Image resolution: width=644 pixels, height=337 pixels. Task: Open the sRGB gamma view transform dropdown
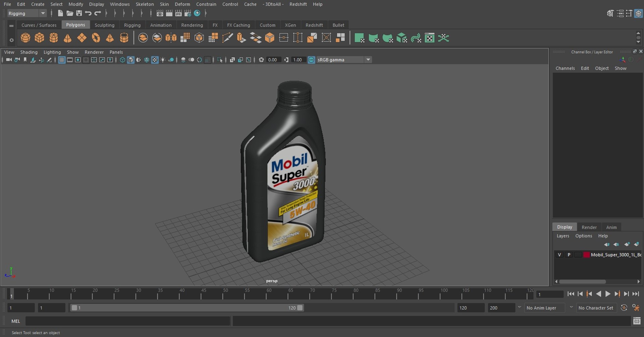pos(344,60)
